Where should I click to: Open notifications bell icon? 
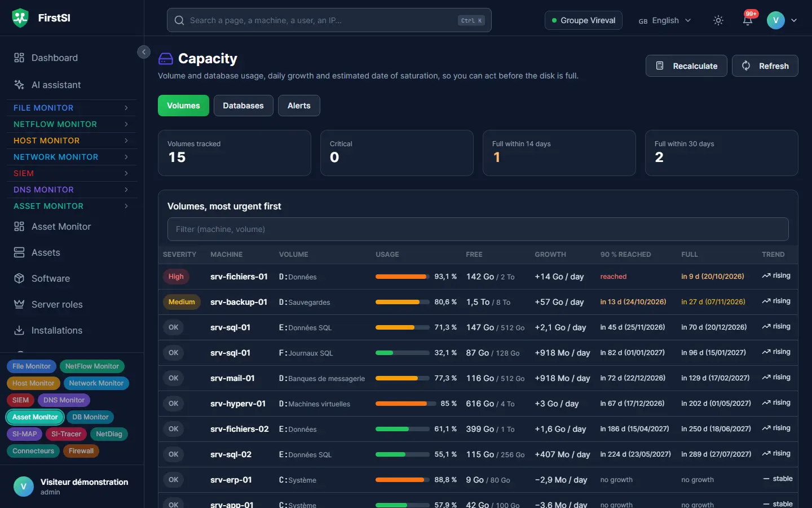point(748,20)
